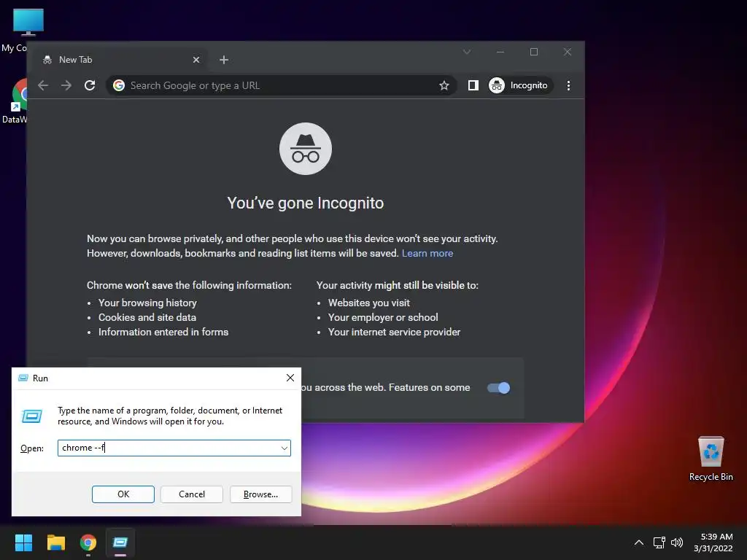Click the "You've gone Incognito" heading
Image resolution: width=747 pixels, height=560 pixels.
(306, 203)
